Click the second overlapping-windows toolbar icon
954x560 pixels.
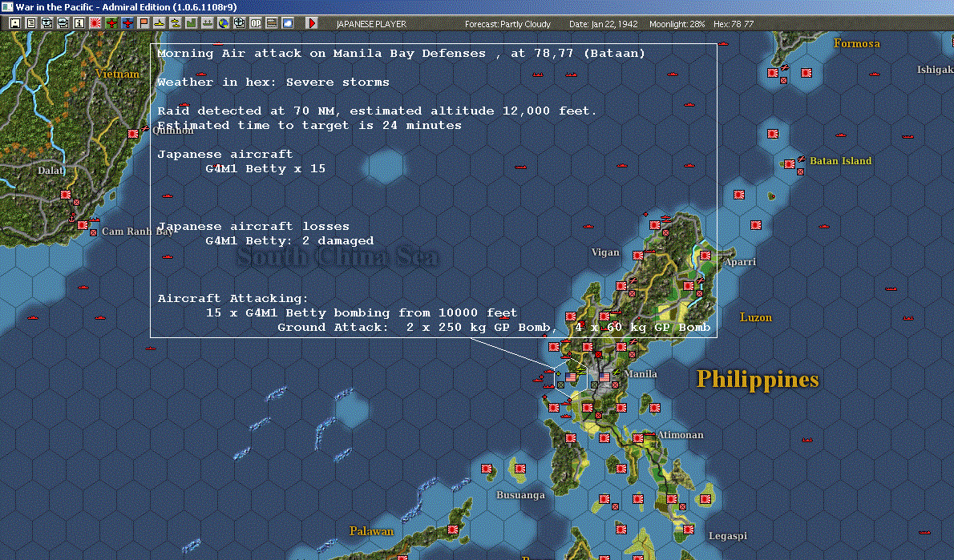(63, 23)
